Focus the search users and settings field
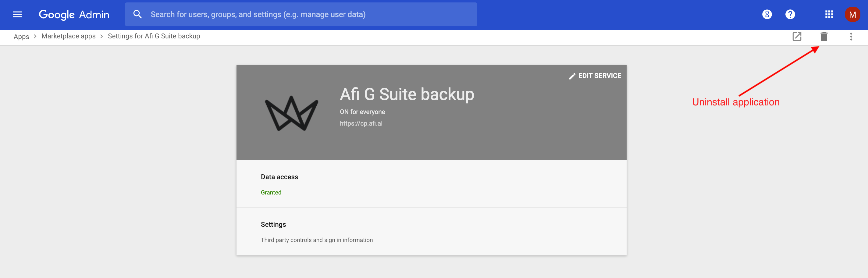The image size is (868, 278). [301, 15]
